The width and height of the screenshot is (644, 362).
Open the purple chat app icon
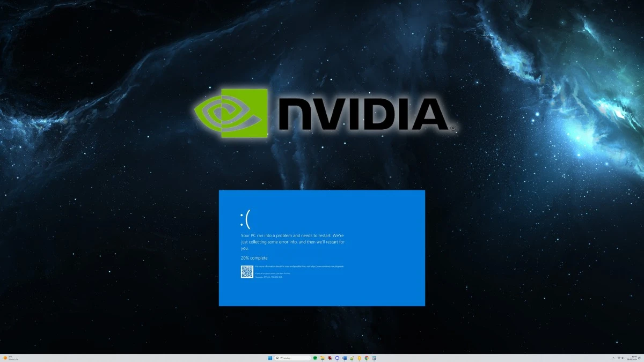(337, 358)
